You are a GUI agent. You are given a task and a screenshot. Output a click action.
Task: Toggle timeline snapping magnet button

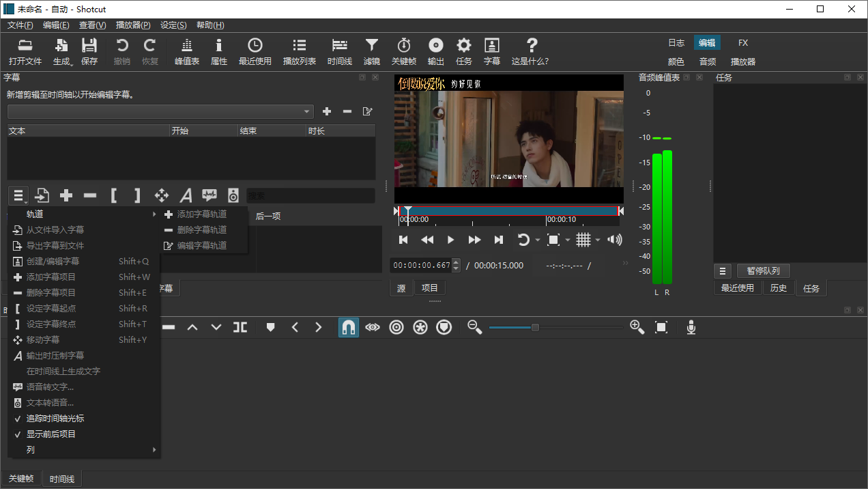(x=349, y=328)
